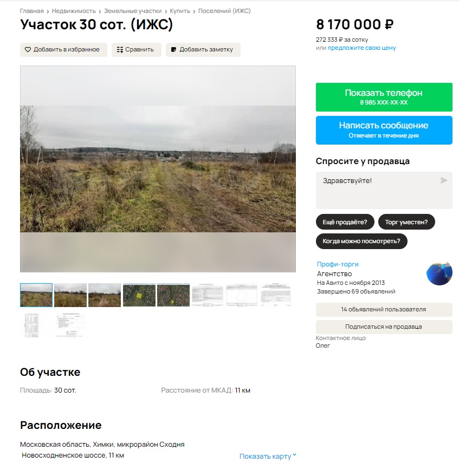459x476 pixels.
Task: Send message with the arrow icon
Action: tap(443, 180)
